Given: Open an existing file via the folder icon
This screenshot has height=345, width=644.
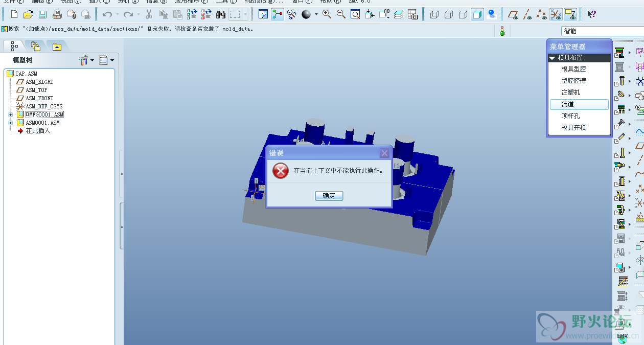Looking at the screenshot, I should 28,14.
